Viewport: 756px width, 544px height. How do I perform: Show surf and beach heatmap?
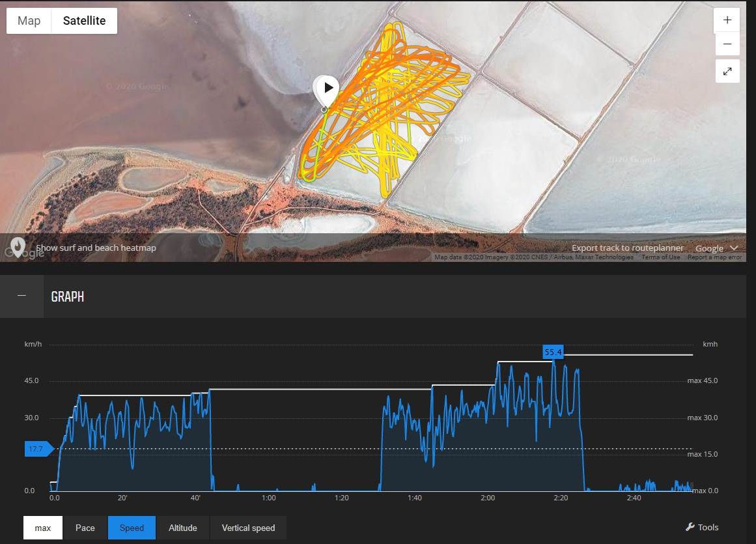point(96,248)
